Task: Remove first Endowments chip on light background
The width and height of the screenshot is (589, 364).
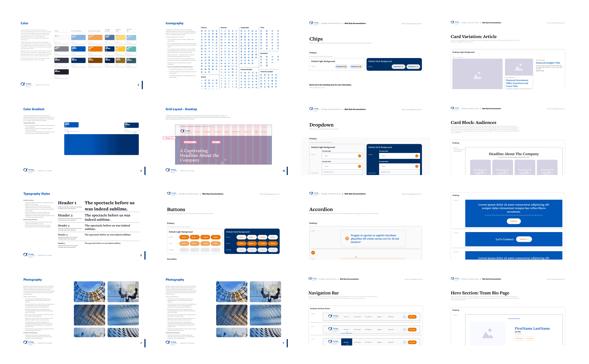Action: (345, 67)
